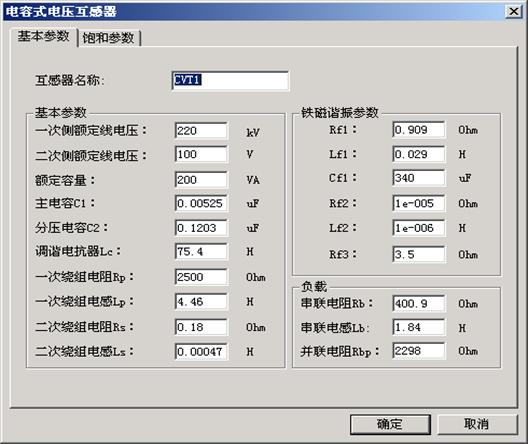Focus the Cf1 input box

tap(419, 178)
